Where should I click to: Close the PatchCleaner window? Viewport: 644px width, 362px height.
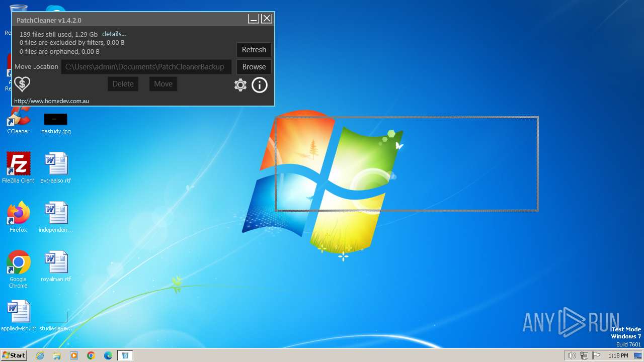(267, 19)
